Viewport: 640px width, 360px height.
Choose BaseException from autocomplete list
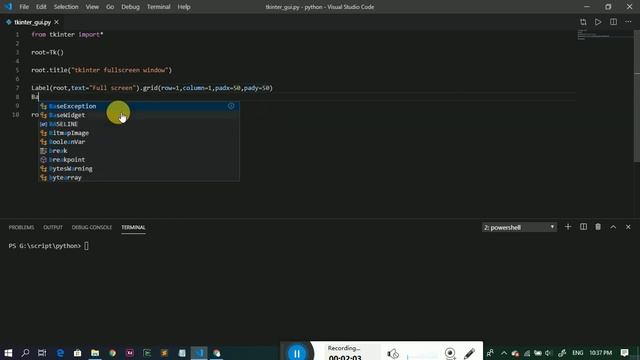(x=139, y=106)
